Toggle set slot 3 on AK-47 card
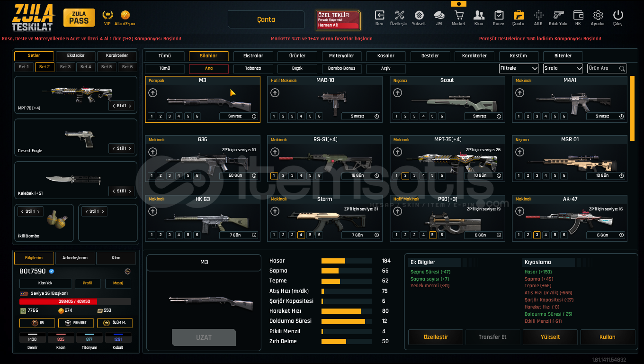 coord(537,235)
